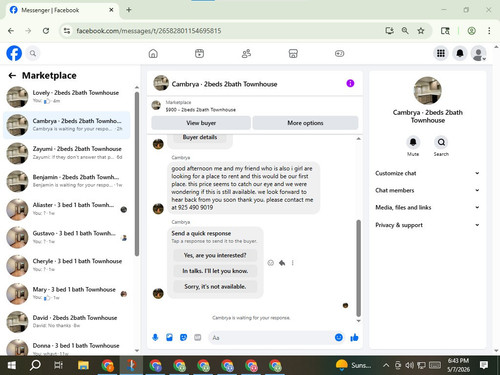Send quick reply Yes, are you interested?
The image size is (500, 375).
[x=215, y=255]
